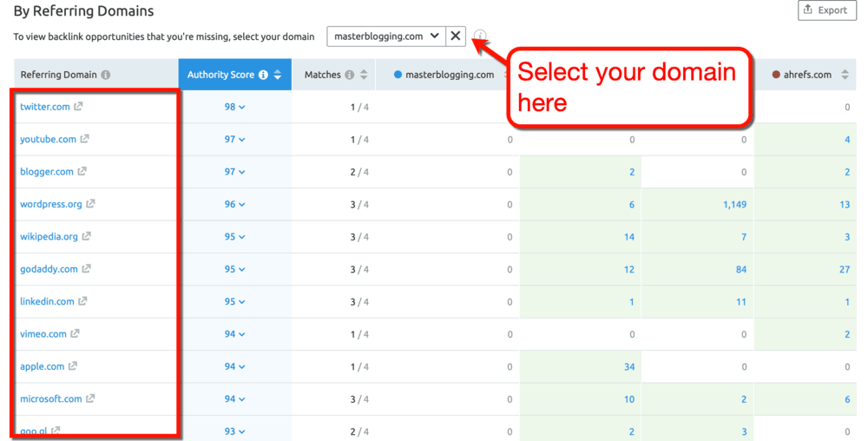The image size is (868, 441).
Task: Click 6 backlinks value in microsoft.com row
Action: (x=847, y=399)
